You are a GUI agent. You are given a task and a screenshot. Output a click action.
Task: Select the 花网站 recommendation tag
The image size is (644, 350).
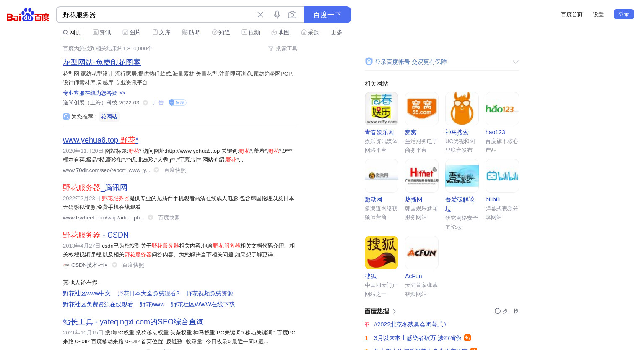[109, 116]
